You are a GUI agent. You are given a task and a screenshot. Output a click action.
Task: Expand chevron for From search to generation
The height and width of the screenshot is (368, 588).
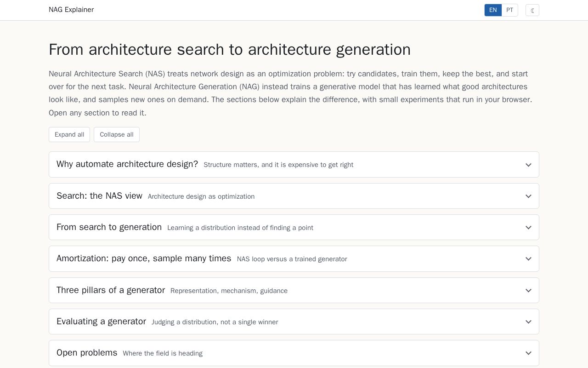(x=528, y=227)
